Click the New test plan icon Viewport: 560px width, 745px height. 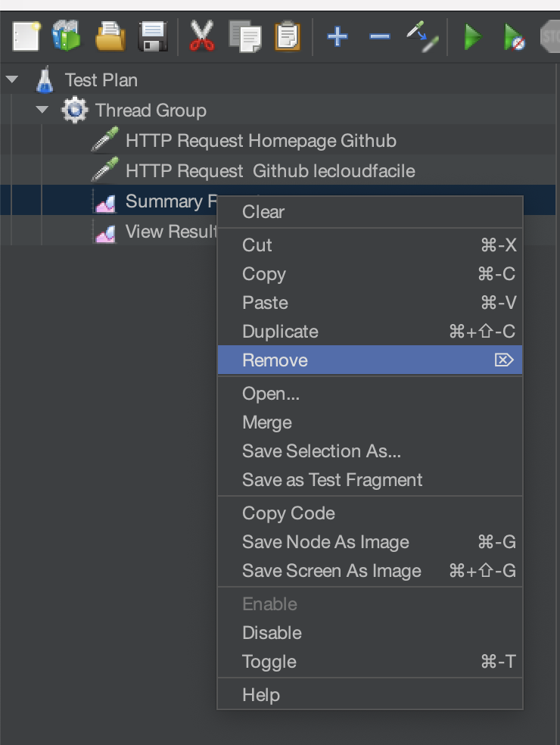[x=25, y=36]
